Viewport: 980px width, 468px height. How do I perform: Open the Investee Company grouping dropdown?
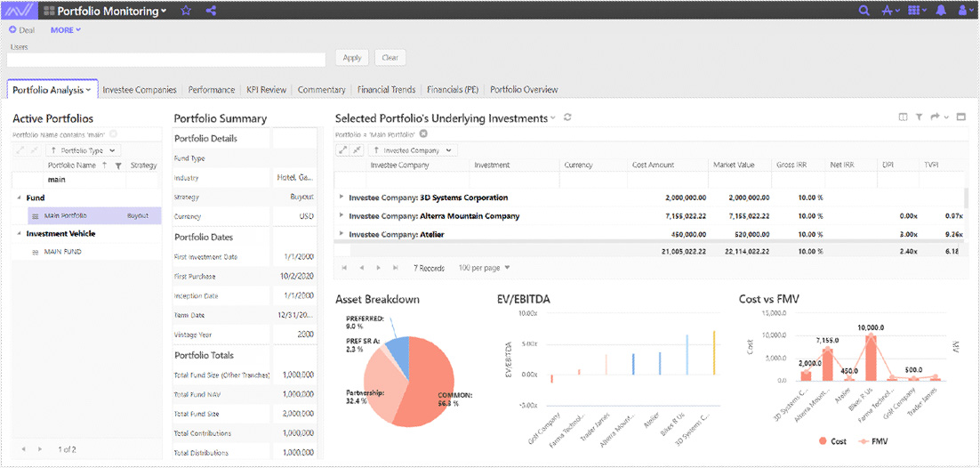tap(414, 150)
